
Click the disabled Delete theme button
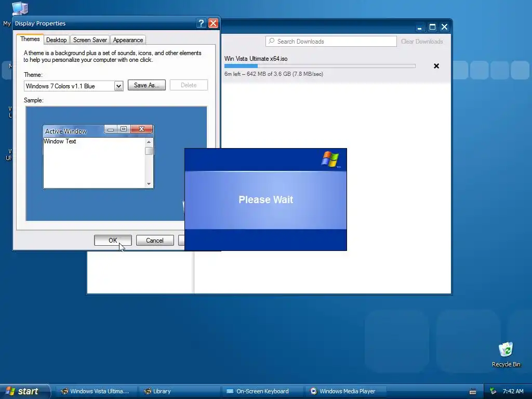(x=189, y=85)
